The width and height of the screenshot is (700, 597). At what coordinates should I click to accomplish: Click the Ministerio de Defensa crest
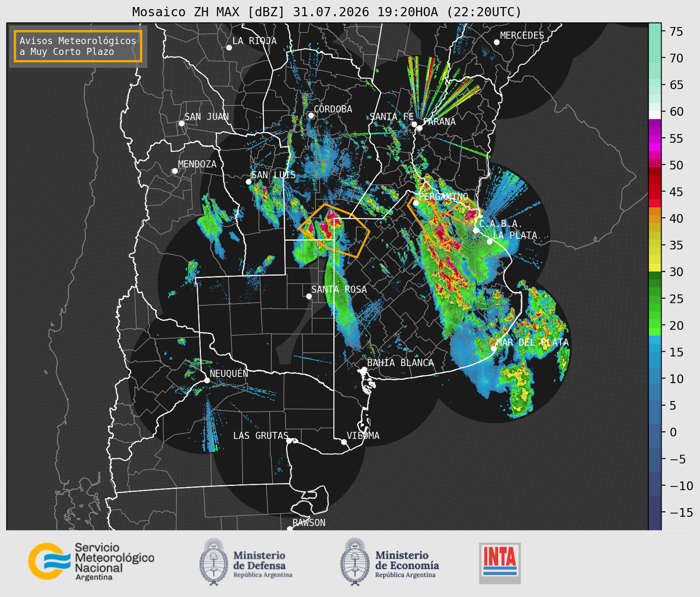214,562
